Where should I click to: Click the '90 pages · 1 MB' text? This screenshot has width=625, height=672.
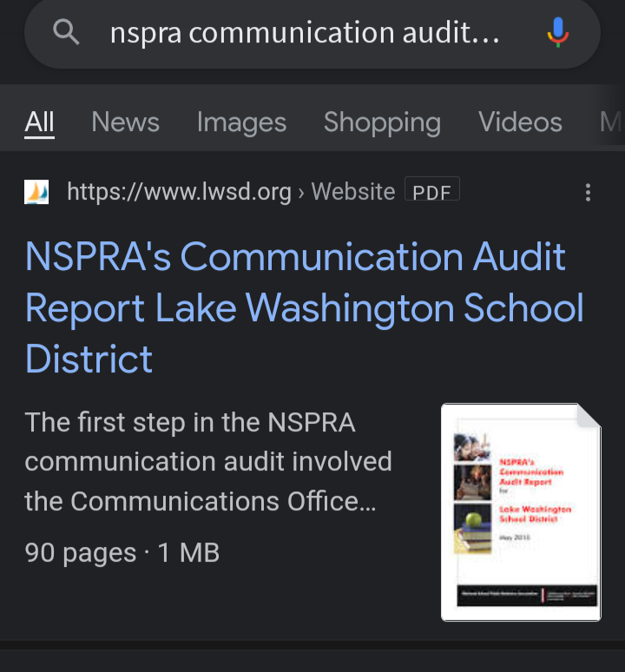pyautogui.click(x=122, y=552)
